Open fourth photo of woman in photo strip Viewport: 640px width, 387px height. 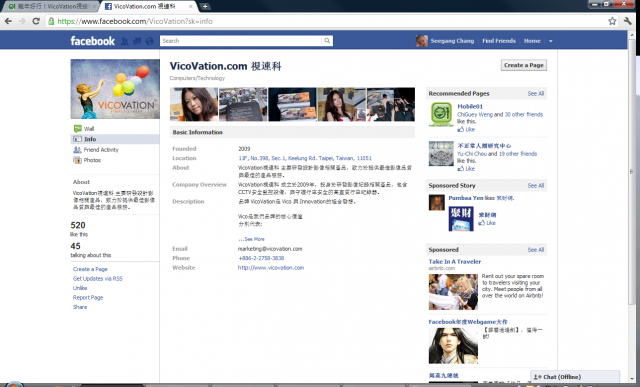coord(341,105)
